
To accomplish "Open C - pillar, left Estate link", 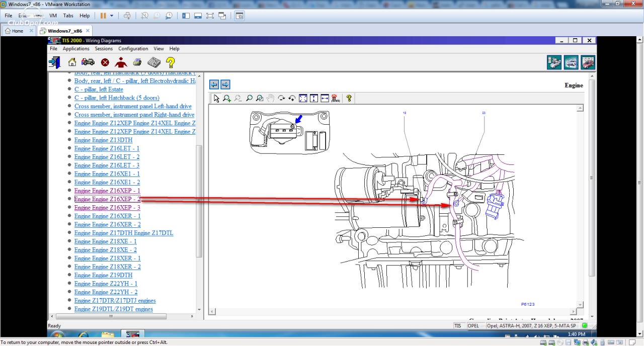I will (99, 90).
